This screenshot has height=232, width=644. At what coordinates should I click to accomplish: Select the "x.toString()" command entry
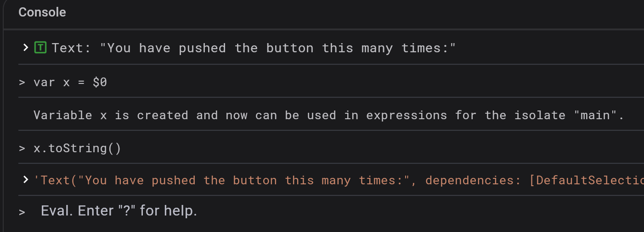77,149
